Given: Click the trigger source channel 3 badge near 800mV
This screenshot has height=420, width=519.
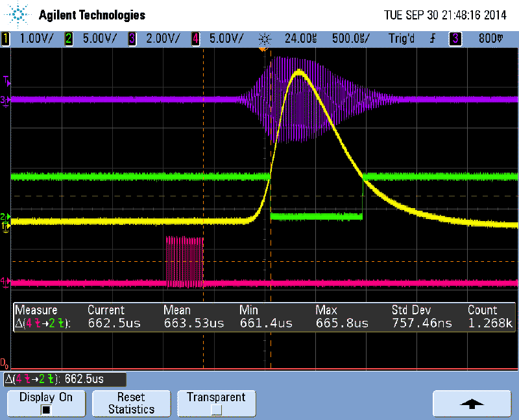Looking at the screenshot, I should coord(454,39).
